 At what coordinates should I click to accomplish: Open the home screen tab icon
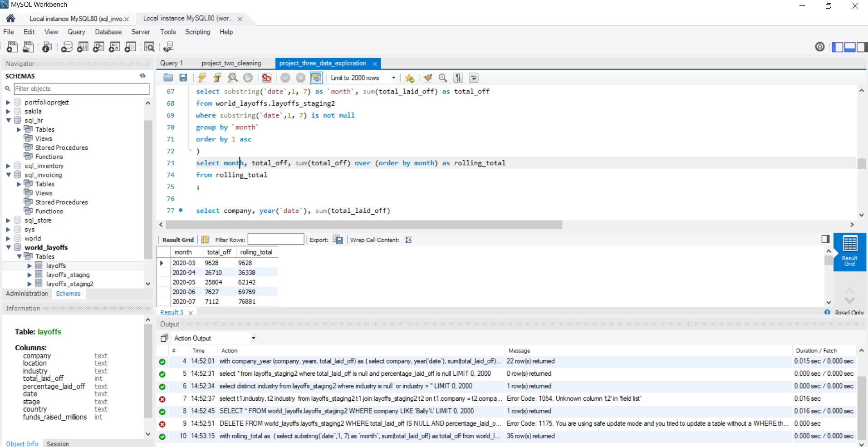tap(10, 18)
